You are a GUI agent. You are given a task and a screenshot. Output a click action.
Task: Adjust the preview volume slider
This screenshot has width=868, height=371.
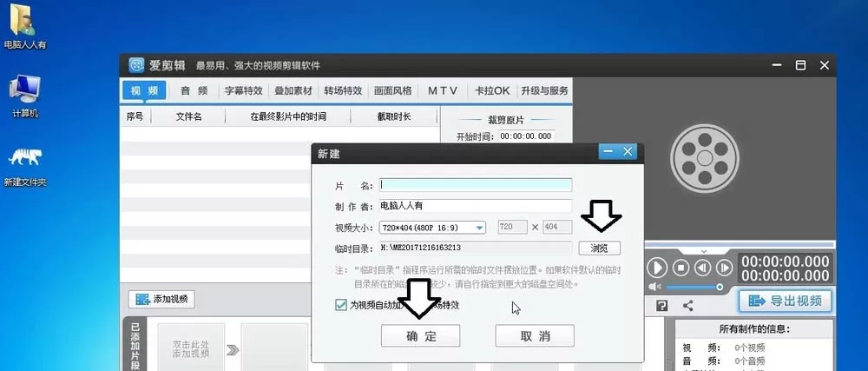[x=694, y=287]
